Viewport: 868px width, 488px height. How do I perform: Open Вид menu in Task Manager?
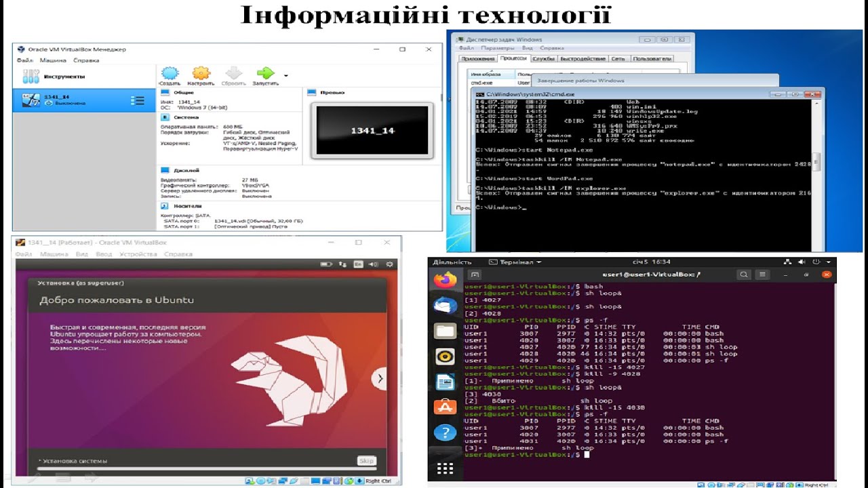pos(527,48)
